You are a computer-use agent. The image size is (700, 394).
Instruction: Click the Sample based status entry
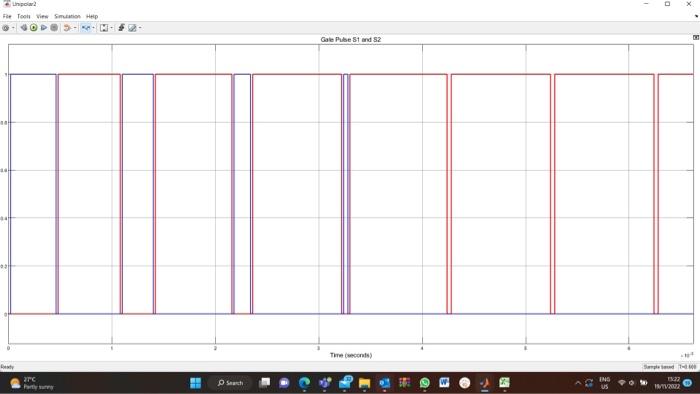658,367
